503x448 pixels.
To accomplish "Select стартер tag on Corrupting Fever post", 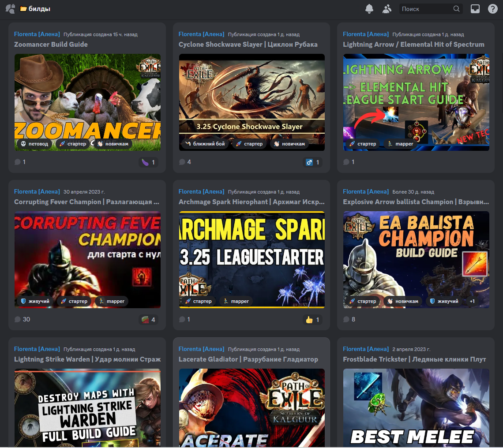I will click(x=74, y=301).
